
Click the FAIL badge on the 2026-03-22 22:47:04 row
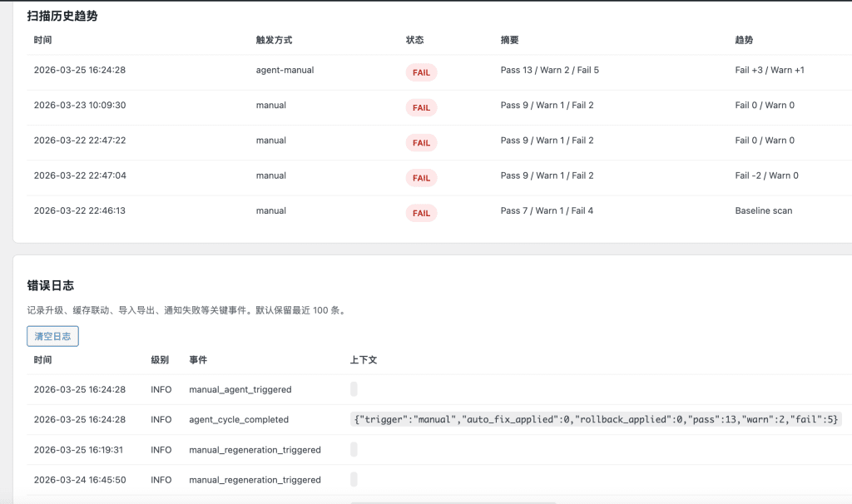(421, 177)
